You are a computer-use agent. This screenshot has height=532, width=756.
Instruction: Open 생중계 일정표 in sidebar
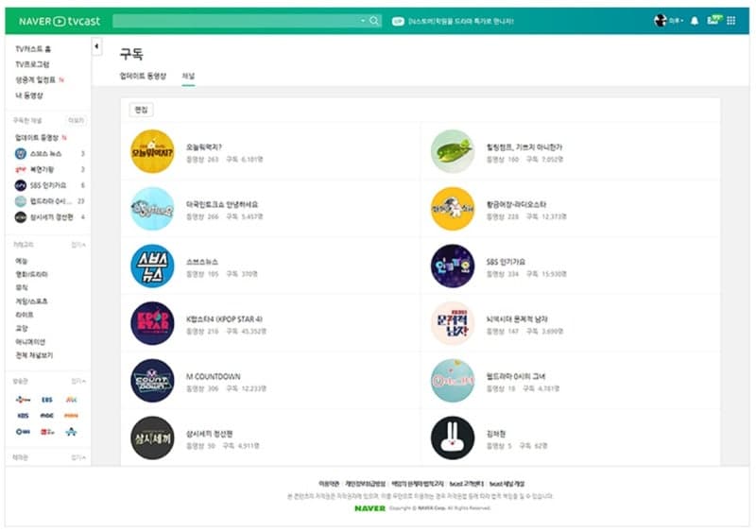pyautogui.click(x=36, y=80)
